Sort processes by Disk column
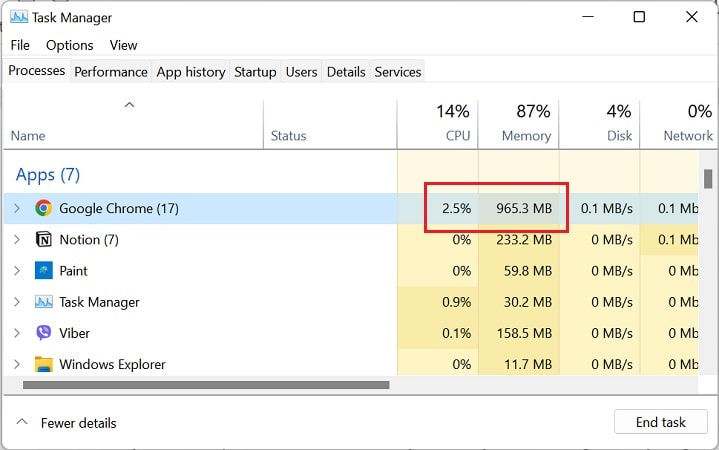 (x=599, y=124)
